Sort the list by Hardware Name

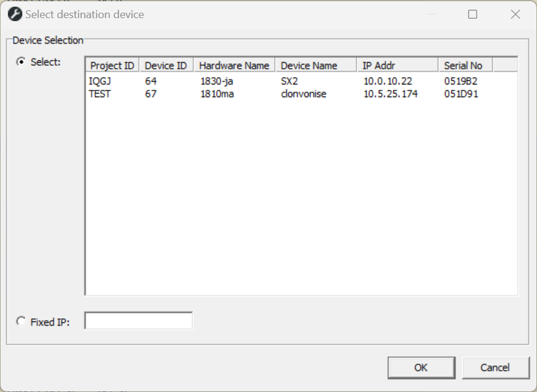point(233,65)
